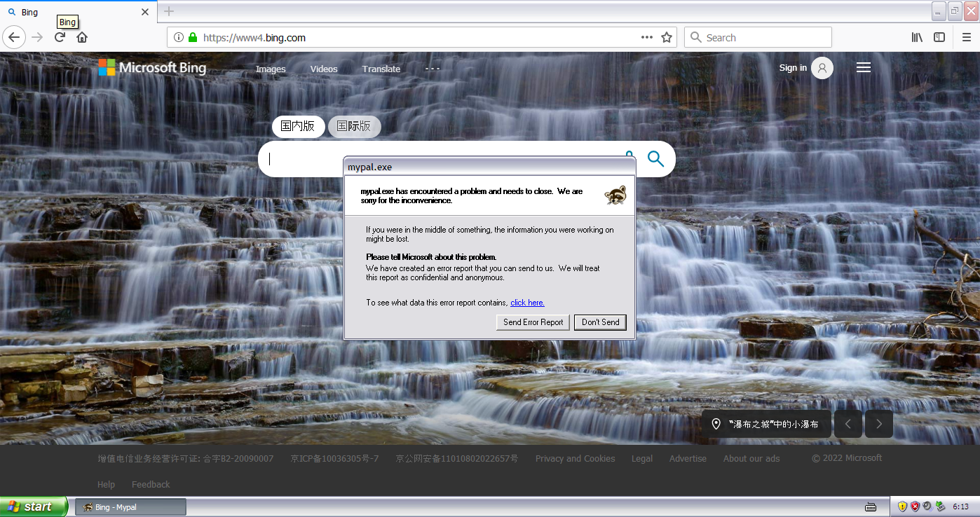Expand the ··· menu after Translate

433,68
